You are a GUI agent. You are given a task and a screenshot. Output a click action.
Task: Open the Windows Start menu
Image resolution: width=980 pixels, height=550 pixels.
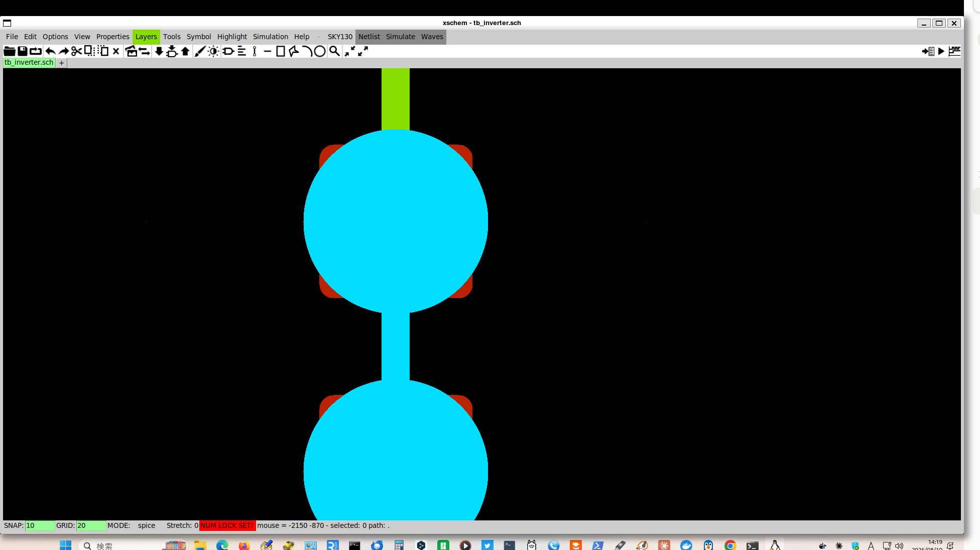pyautogui.click(x=65, y=545)
